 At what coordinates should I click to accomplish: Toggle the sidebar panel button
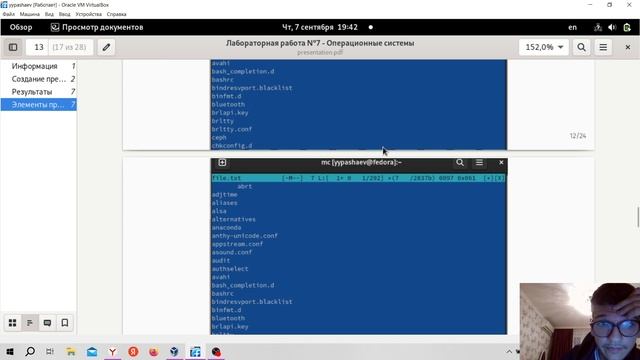[13, 47]
